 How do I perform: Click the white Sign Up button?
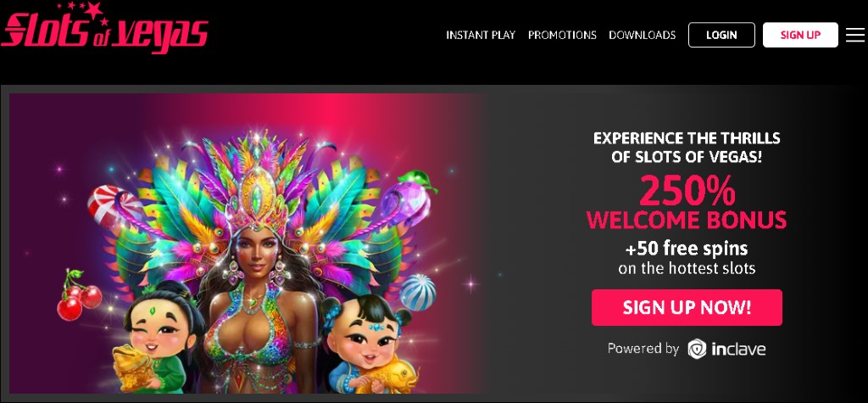point(800,35)
